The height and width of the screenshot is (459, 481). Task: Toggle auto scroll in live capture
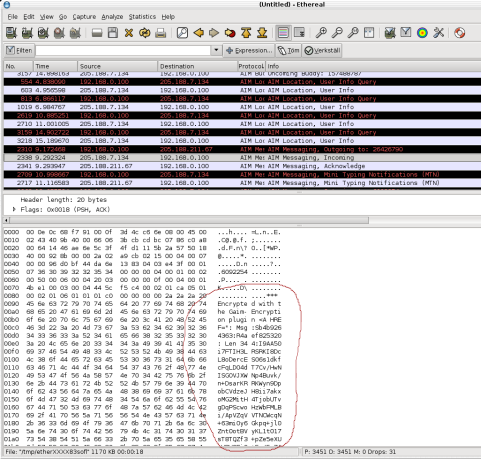tap(300, 33)
